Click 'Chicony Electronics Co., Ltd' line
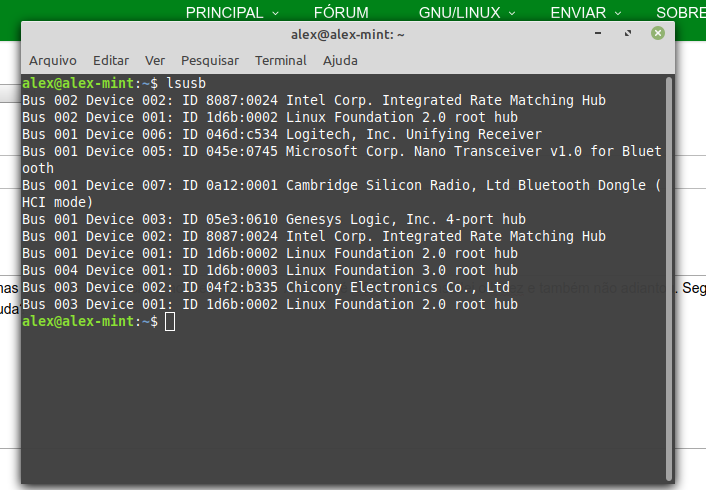This screenshot has width=706, height=490. click(x=266, y=287)
